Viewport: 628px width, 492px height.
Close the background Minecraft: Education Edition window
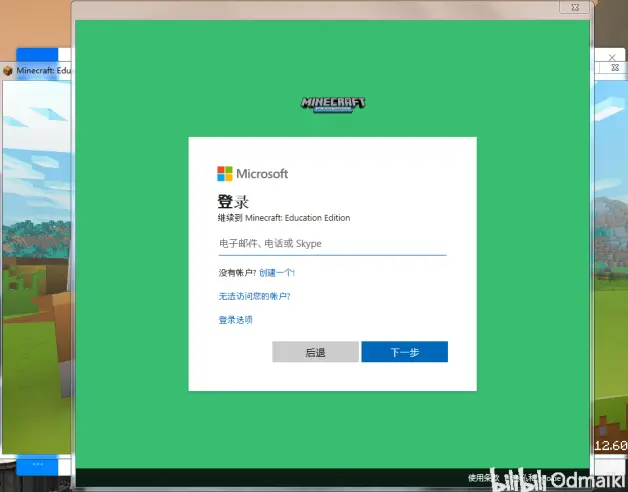coord(615,68)
